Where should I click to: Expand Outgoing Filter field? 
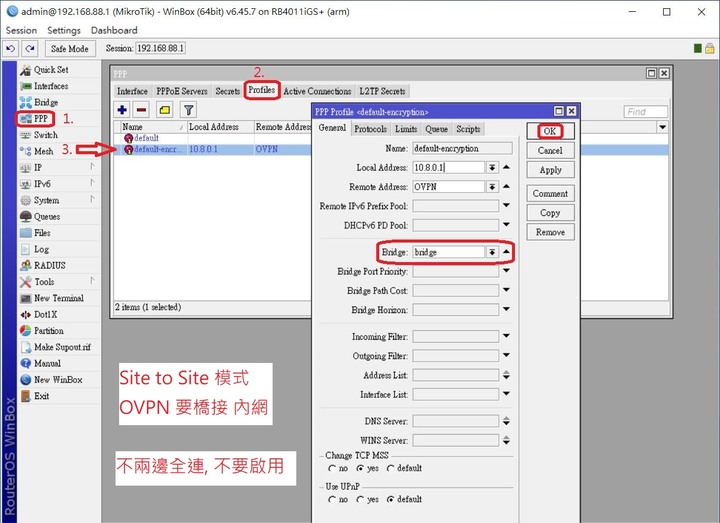tap(506, 355)
